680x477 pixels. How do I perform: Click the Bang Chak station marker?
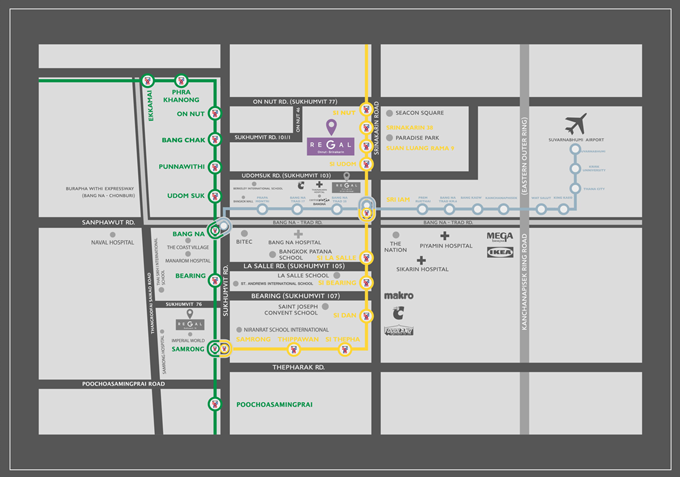[214, 141]
